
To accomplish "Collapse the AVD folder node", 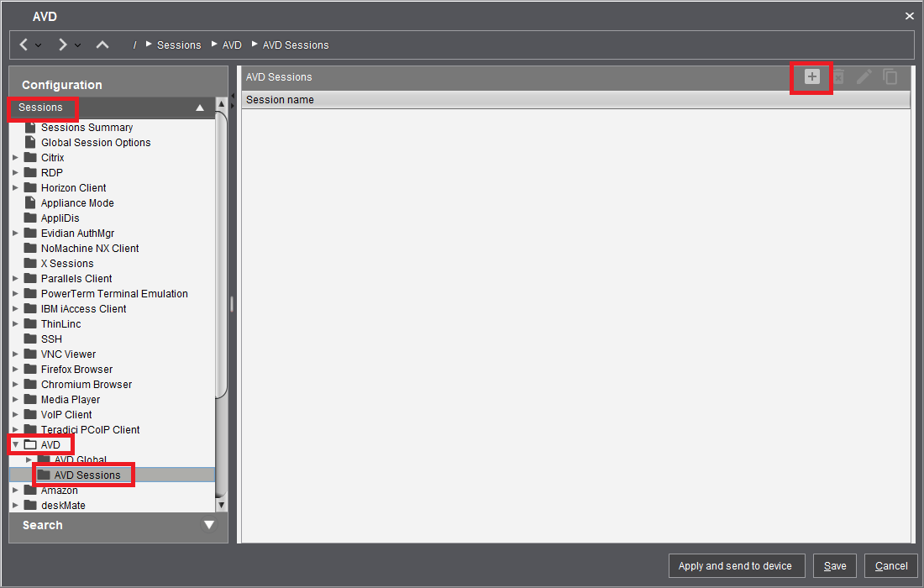I will tap(15, 445).
